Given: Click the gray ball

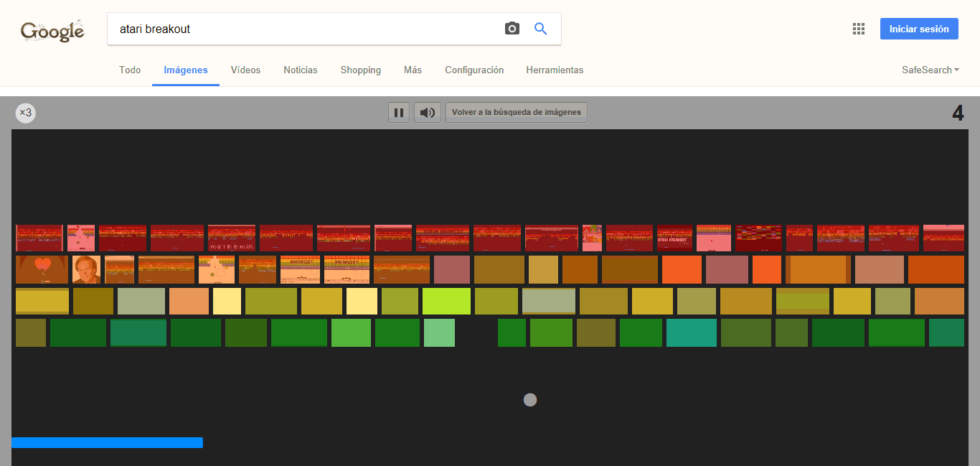Looking at the screenshot, I should click(x=530, y=400).
